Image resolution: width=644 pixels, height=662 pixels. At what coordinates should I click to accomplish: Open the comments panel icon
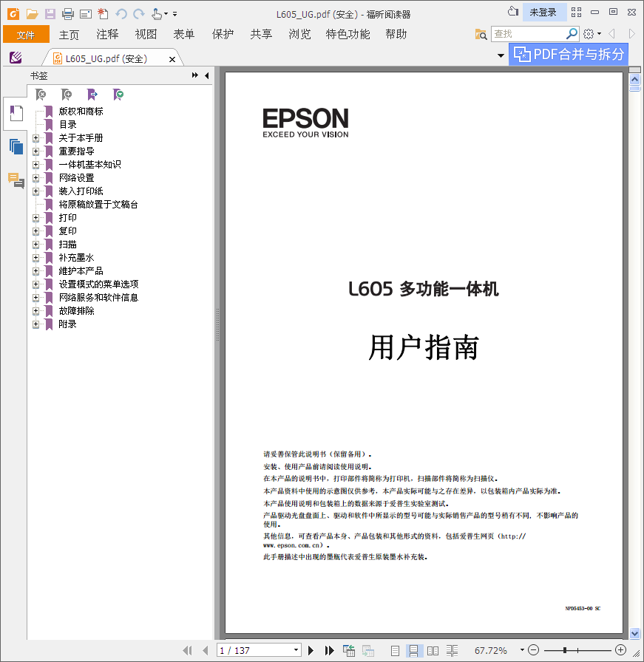click(16, 180)
